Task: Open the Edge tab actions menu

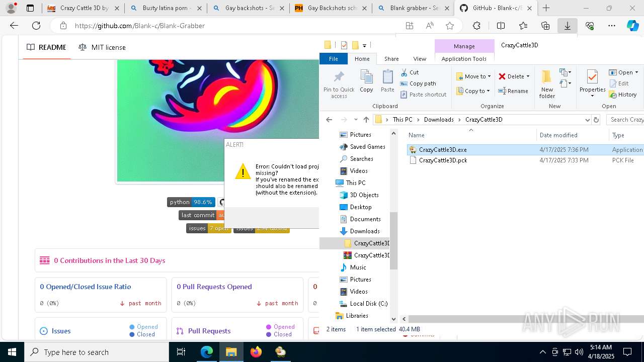Action: pos(30,8)
